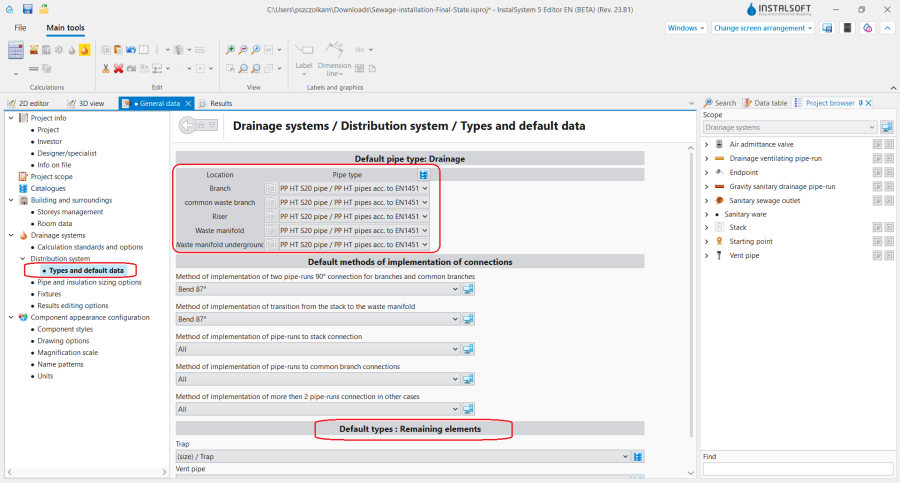The width and height of the screenshot is (900, 483).
Task: Open the Data table panel tab
Action: (x=765, y=103)
